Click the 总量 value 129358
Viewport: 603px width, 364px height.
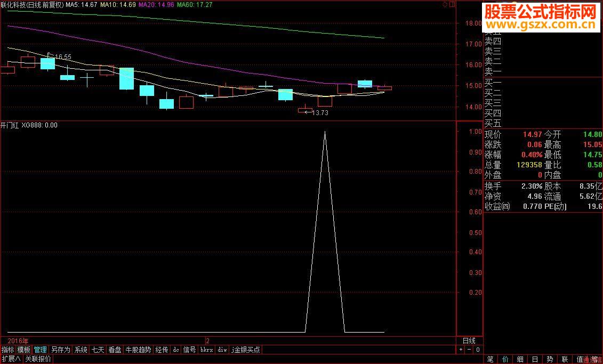(x=529, y=165)
